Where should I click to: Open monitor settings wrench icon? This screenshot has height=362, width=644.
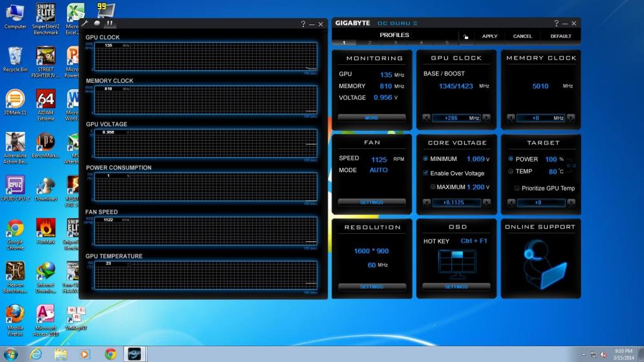pos(85,23)
